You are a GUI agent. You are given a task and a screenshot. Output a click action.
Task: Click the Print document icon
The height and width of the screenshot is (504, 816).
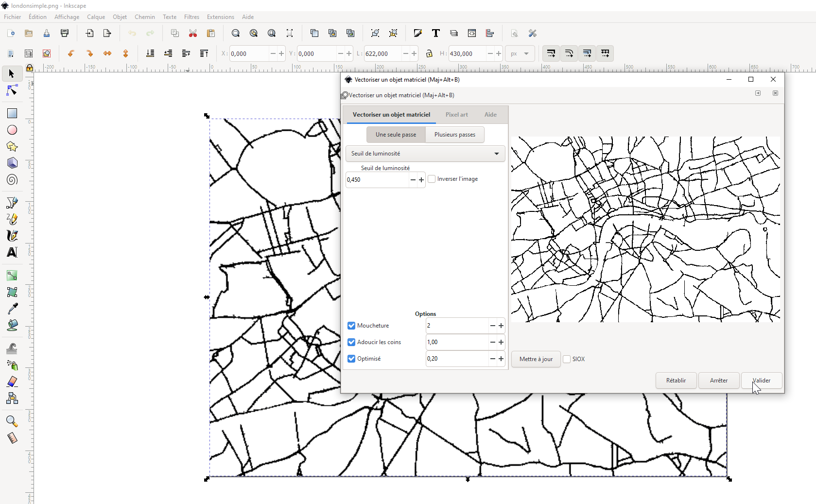(65, 33)
